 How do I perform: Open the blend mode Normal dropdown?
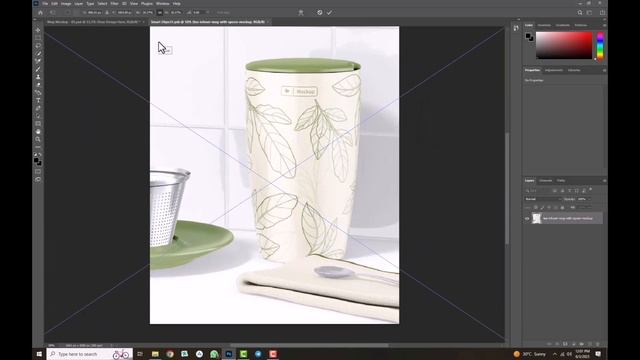pyautogui.click(x=542, y=199)
